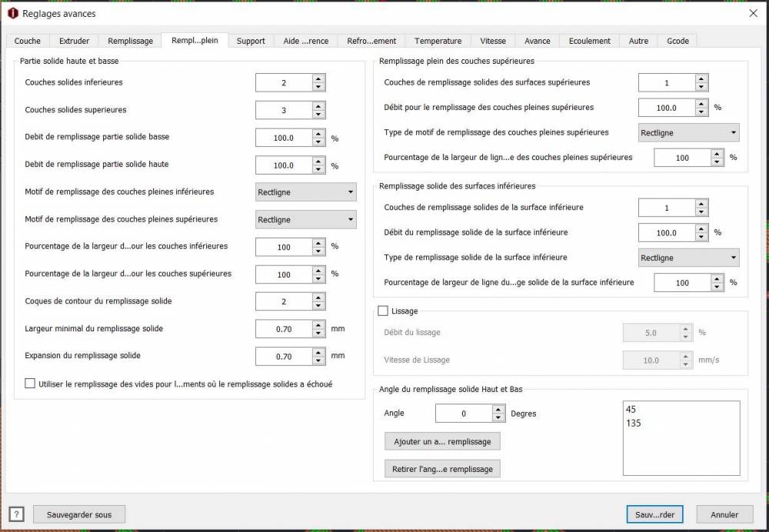This screenshot has height=532, width=769.
Task: Click Pourcentage largeur couches inférieures input field
Action: tap(284, 247)
